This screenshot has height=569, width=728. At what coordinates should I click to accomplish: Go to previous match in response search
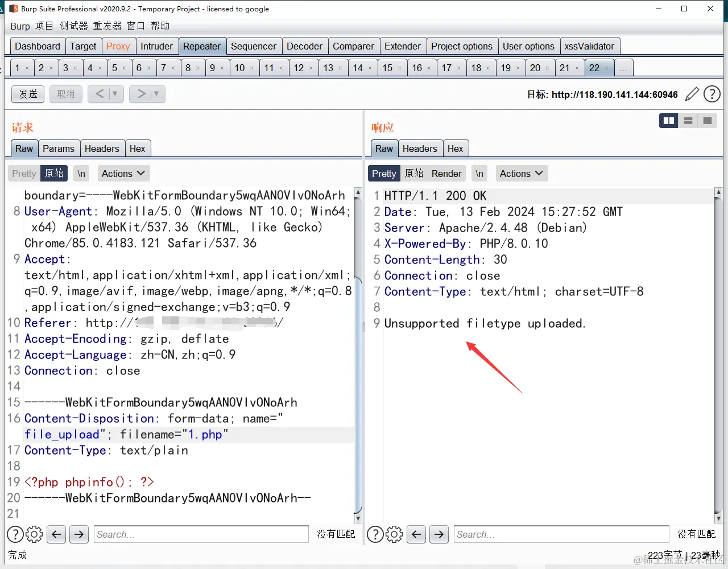(x=416, y=534)
